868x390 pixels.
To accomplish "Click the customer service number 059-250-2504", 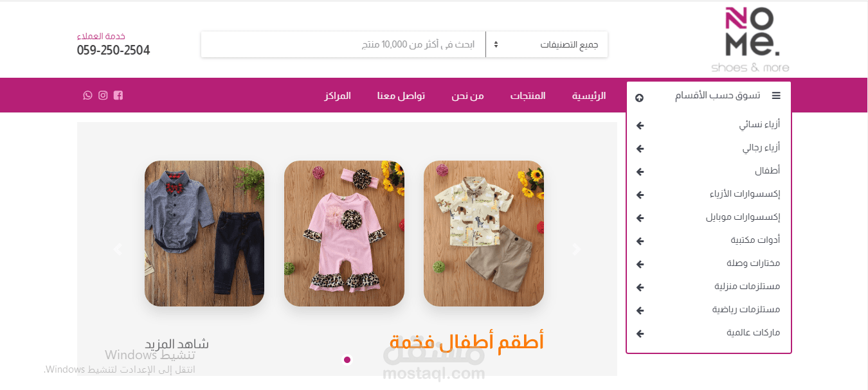I will pos(113,50).
